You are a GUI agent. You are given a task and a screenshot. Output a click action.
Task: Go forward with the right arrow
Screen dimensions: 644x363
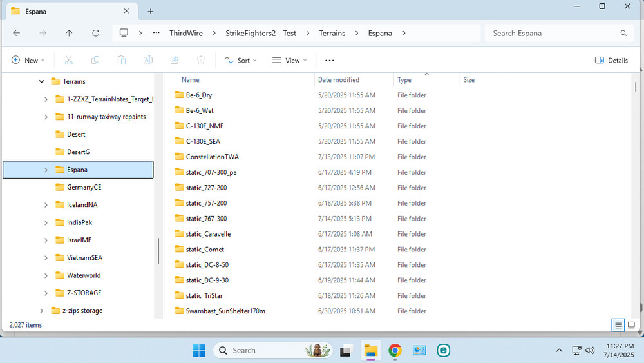pos(43,33)
